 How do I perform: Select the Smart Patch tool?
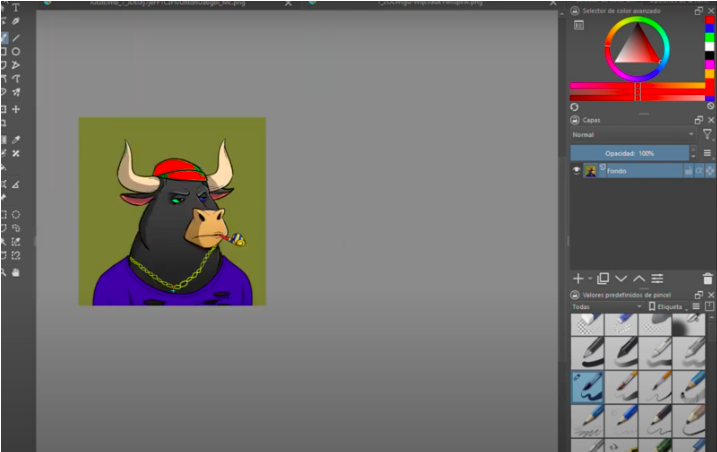coord(16,153)
